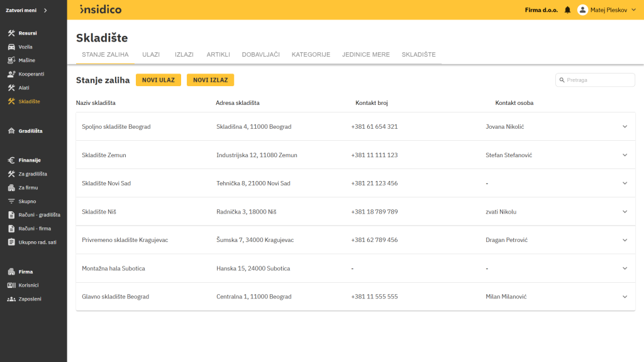This screenshot has width=644, height=362.
Task: Click the Skupno filter icon
Action: pos(11,201)
